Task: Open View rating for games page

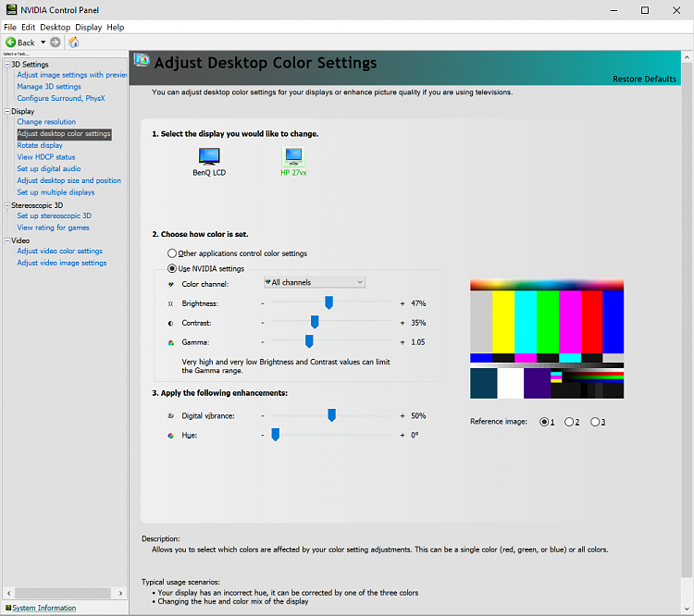Action: point(53,228)
